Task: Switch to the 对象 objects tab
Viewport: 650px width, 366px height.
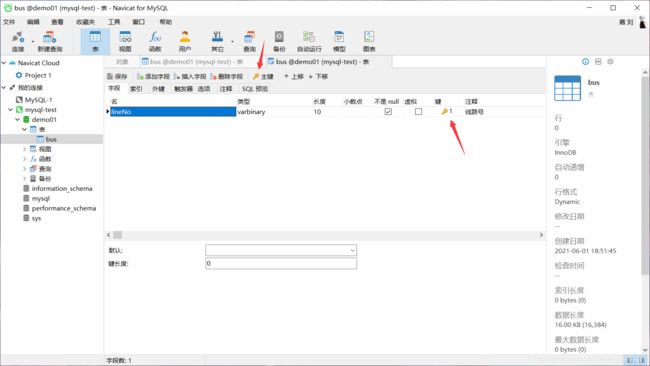Action: point(122,62)
